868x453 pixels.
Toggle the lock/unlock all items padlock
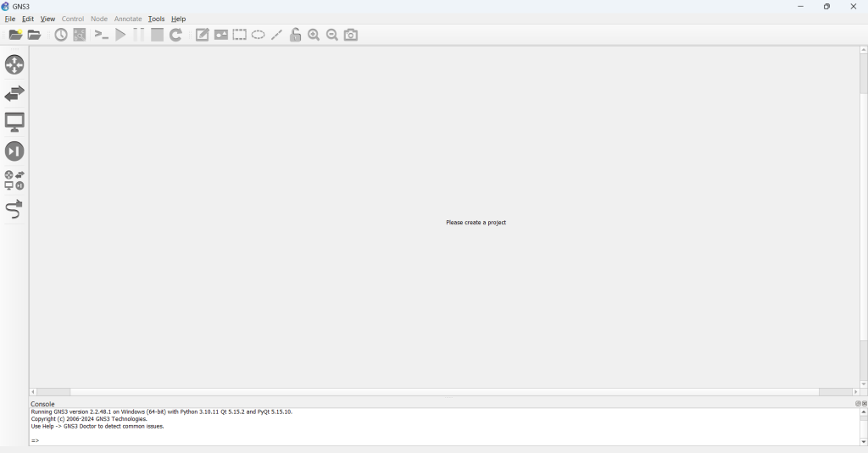tap(296, 36)
